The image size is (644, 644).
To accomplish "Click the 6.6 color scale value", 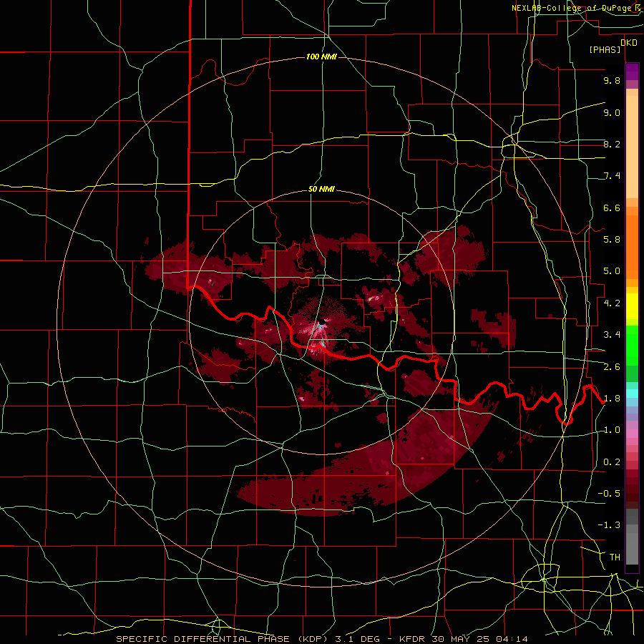I will coord(612,208).
